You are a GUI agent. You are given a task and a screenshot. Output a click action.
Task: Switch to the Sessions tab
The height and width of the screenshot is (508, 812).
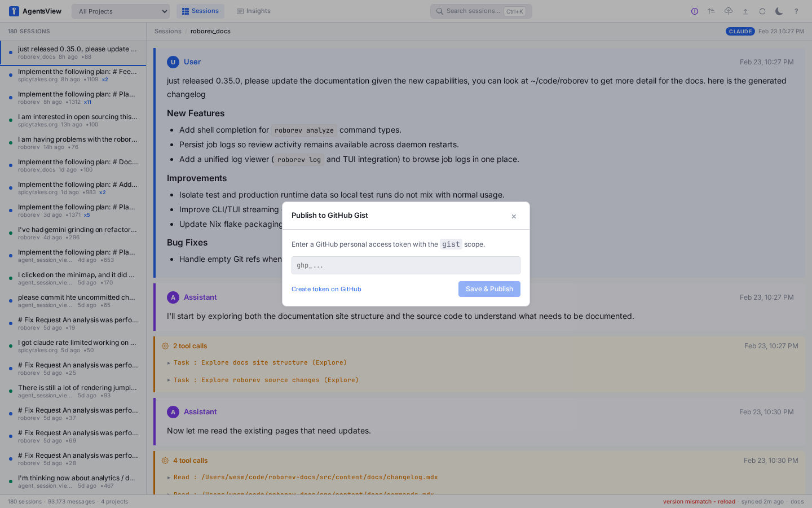click(x=200, y=11)
